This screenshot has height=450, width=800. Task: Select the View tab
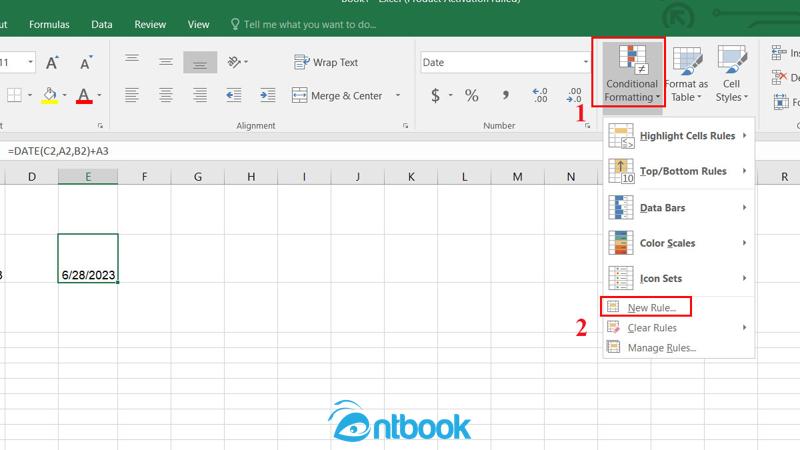click(x=198, y=24)
